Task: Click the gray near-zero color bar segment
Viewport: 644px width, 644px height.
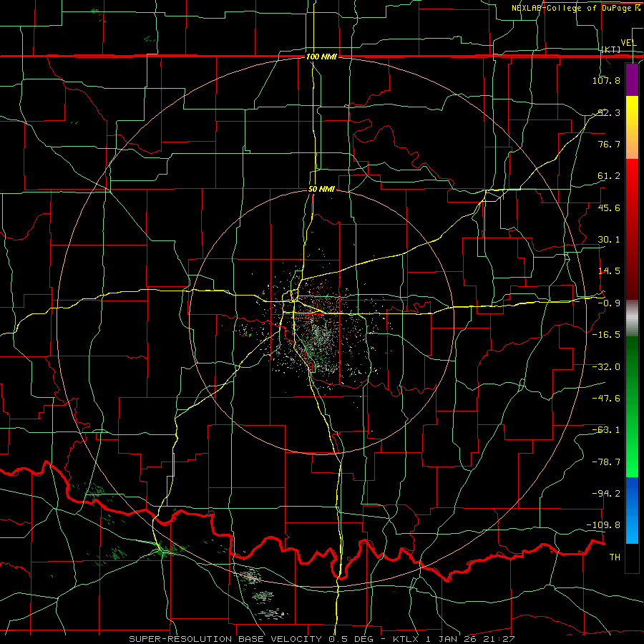Action: 632,318
